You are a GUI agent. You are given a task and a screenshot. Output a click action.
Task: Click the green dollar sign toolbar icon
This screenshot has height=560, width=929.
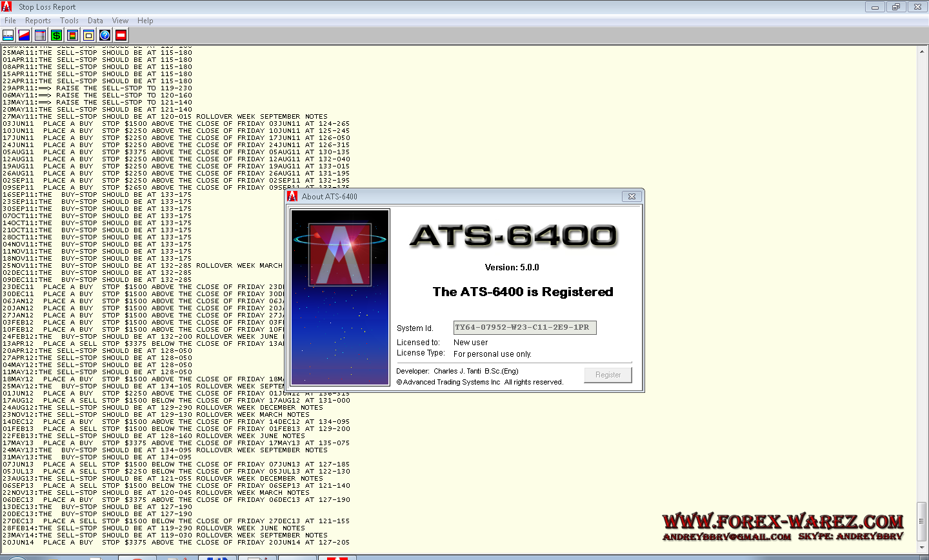pyautogui.click(x=56, y=35)
